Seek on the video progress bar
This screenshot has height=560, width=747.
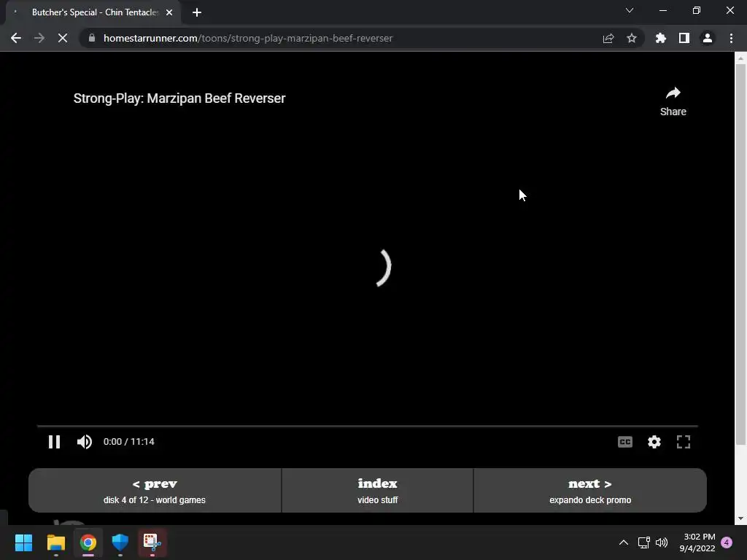368,426
